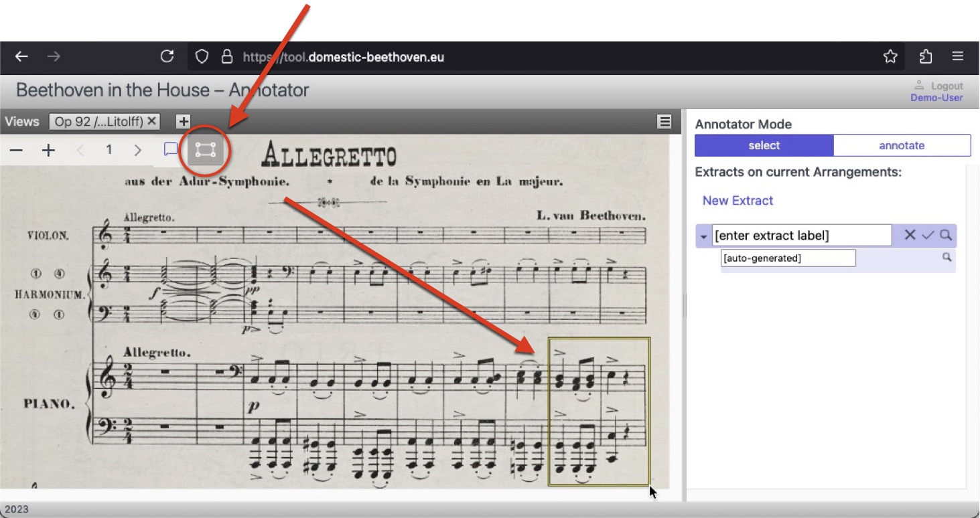
Task: Go to the next score page
Action: 138,151
